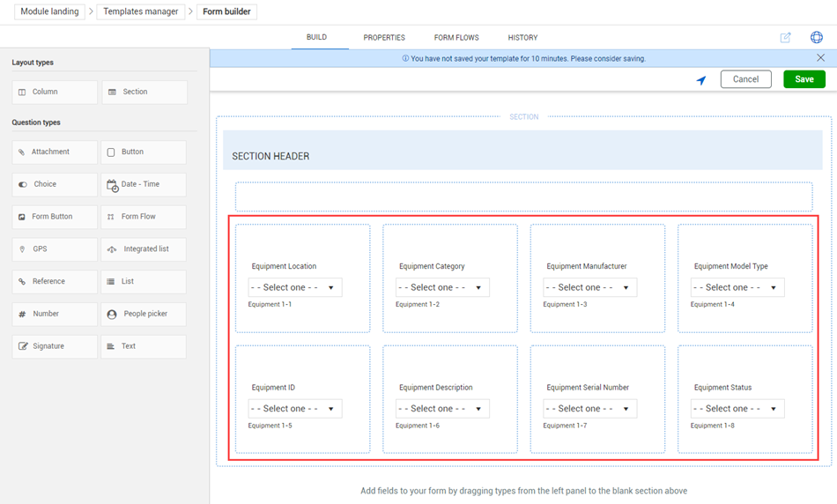
Task: Open the external link preview icon
Action: pyautogui.click(x=785, y=38)
